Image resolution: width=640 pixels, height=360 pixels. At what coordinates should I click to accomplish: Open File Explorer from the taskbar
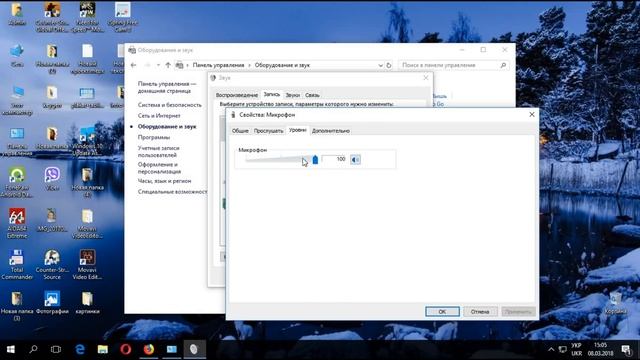pos(103,349)
